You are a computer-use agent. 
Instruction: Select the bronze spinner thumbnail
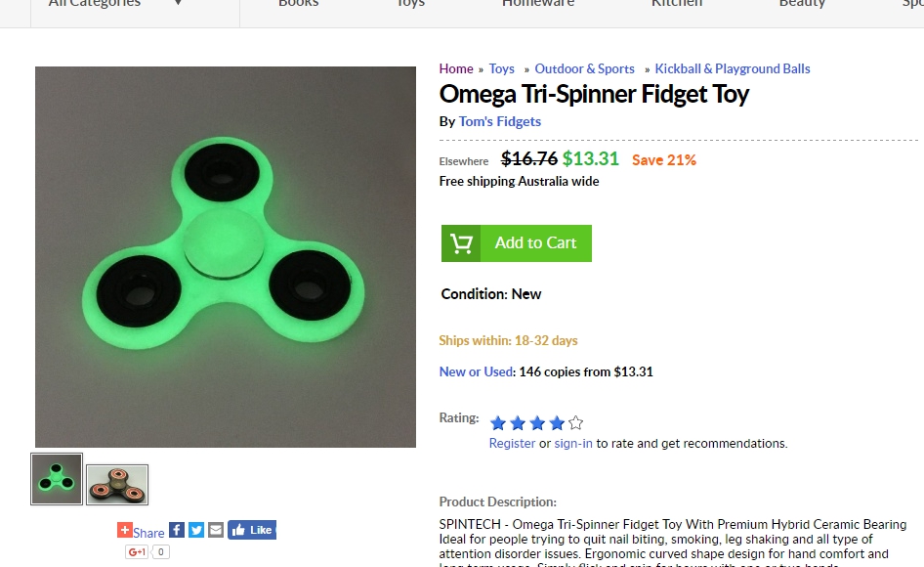[x=117, y=484]
